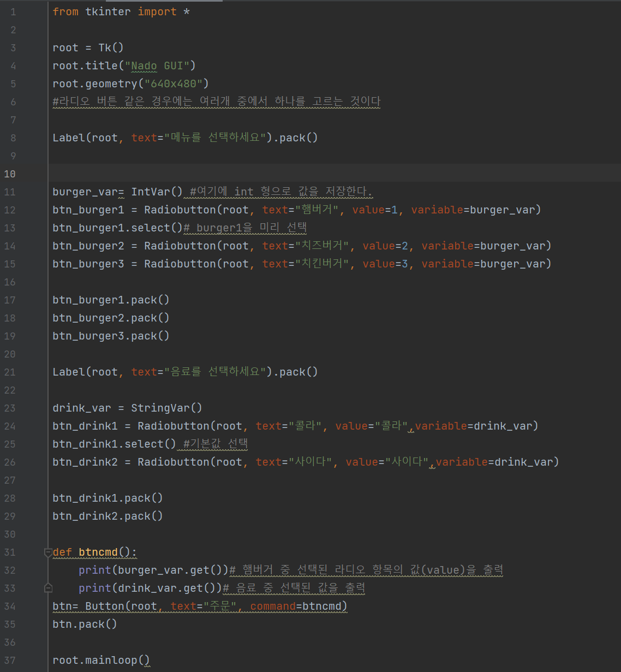This screenshot has height=672, width=621.
Task: Click on 'root = Tk()' statement
Action: click(x=88, y=47)
